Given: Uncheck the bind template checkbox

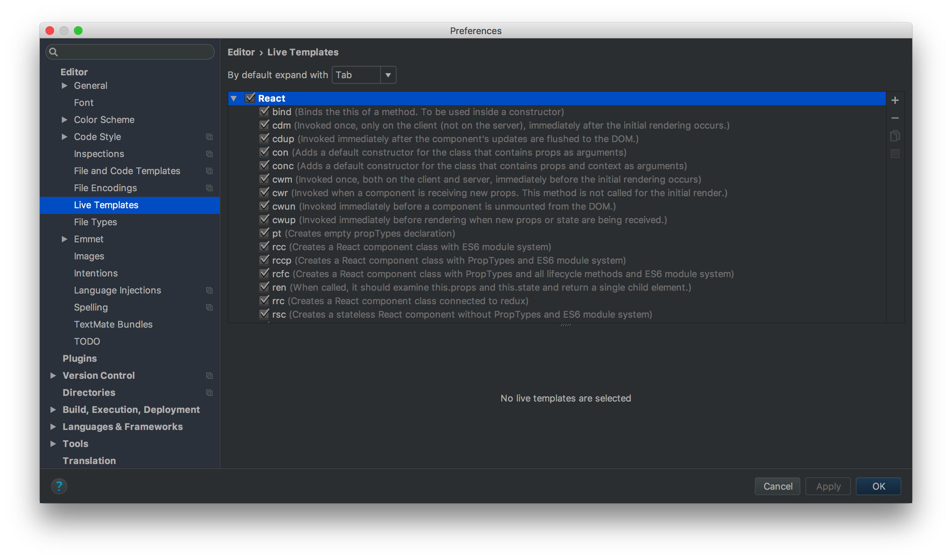Looking at the screenshot, I should pos(264,111).
